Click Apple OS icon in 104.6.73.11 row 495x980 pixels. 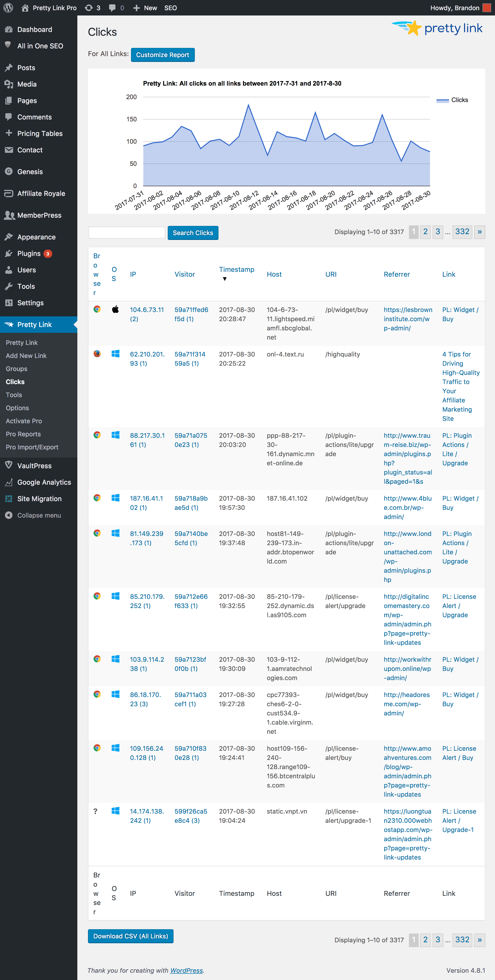pos(115,309)
